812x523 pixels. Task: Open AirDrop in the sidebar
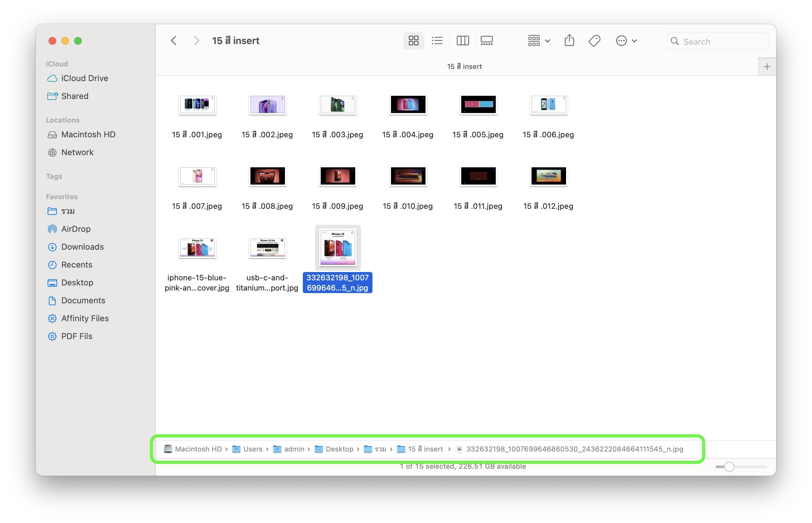pyautogui.click(x=75, y=229)
